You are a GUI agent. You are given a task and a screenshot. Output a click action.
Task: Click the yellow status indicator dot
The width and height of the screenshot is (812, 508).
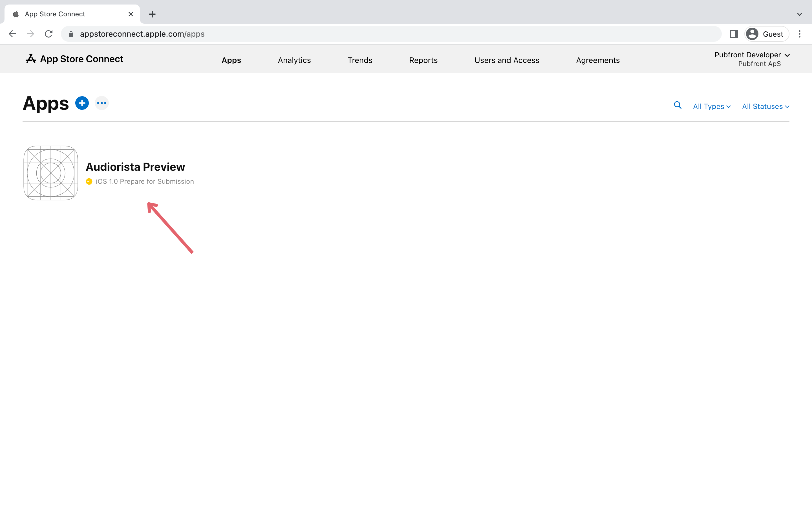tap(89, 181)
